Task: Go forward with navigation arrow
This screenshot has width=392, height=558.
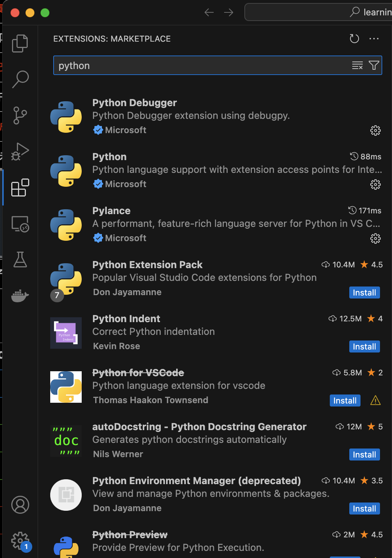Action: 229,12
